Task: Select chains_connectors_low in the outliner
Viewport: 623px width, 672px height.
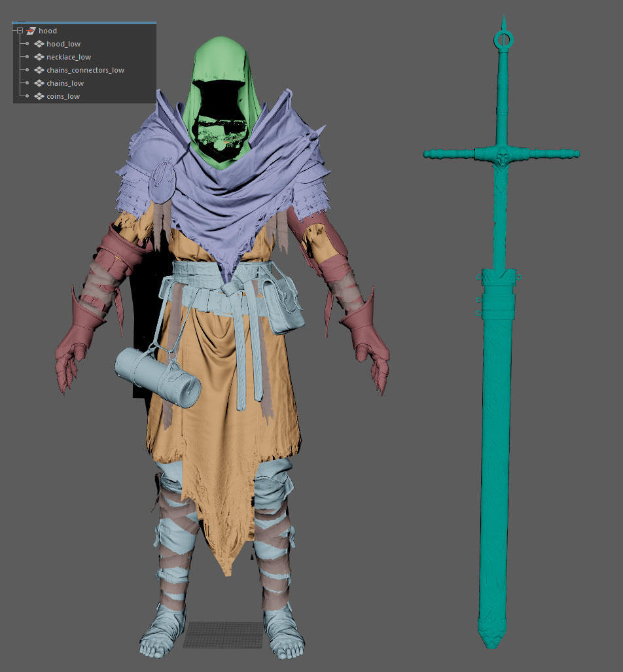Action: [84, 70]
